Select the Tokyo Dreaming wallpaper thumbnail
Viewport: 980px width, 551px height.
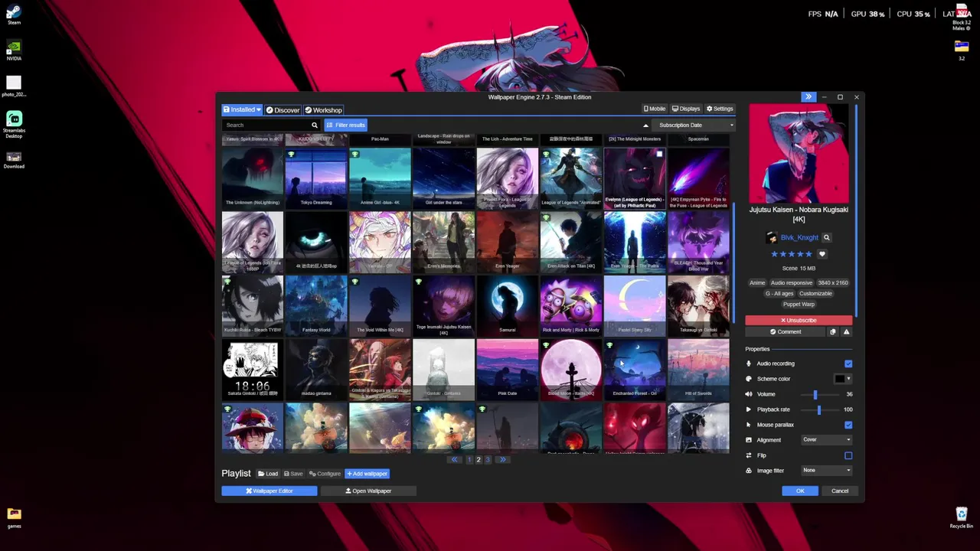[316, 178]
